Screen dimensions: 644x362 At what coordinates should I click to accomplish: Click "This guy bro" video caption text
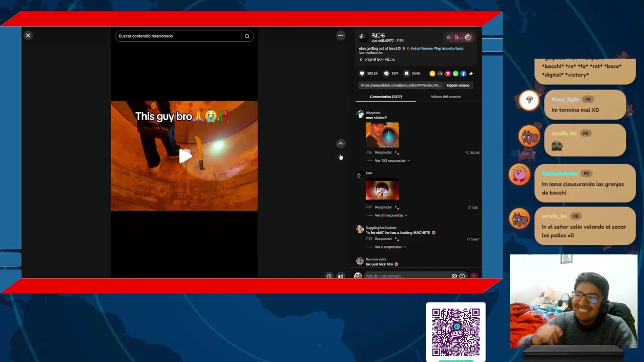tap(183, 117)
